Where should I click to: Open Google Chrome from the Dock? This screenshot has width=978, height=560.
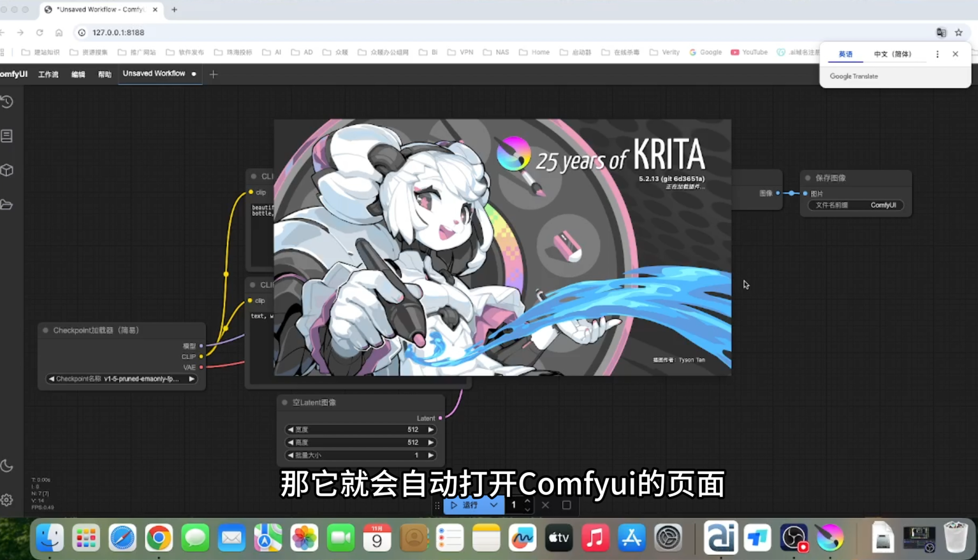point(159,538)
